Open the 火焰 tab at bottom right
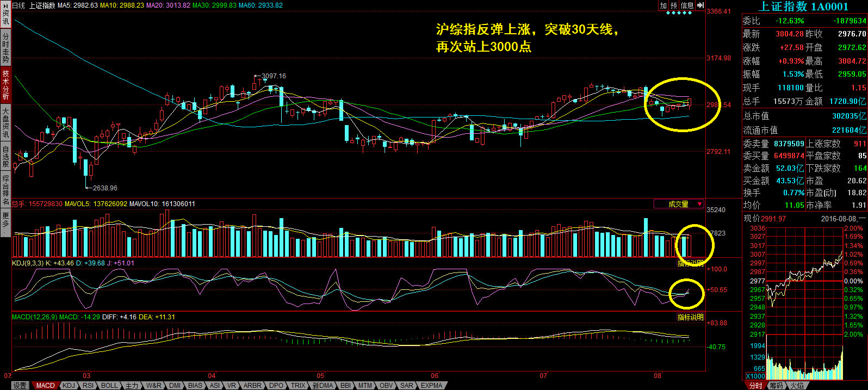 coord(797,386)
